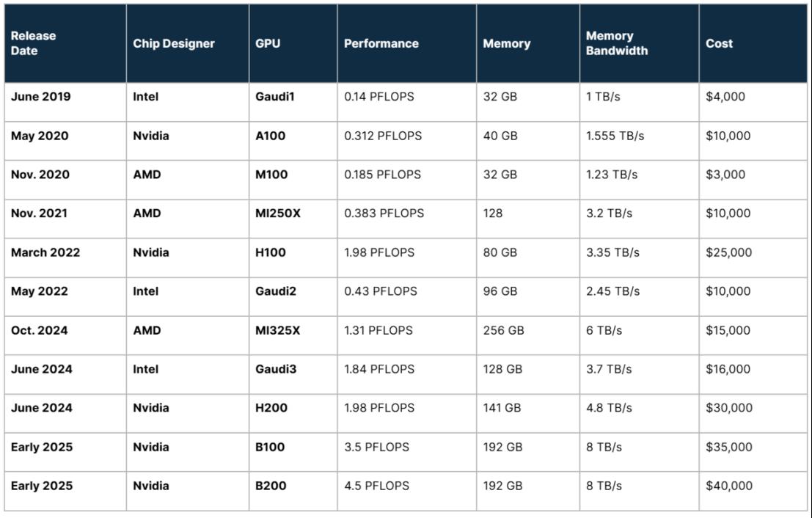812x518 pixels.
Task: Click the B100 GPU cell
Action: 293,452
